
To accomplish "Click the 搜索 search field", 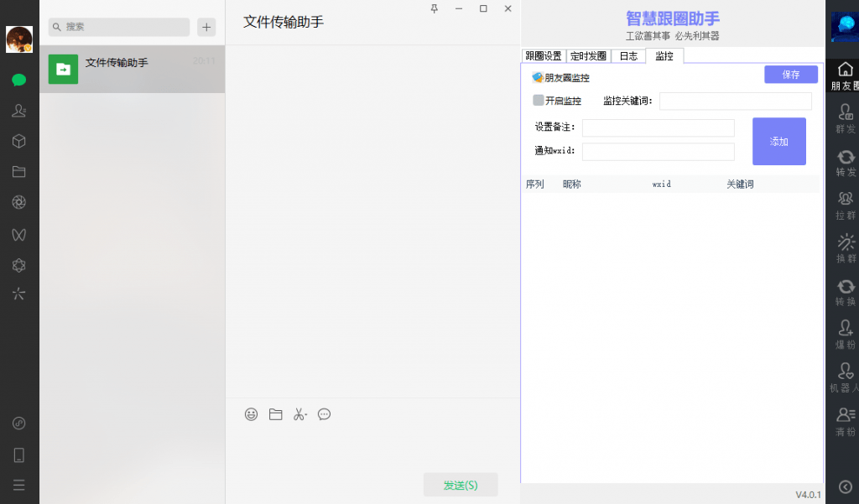I will point(119,27).
